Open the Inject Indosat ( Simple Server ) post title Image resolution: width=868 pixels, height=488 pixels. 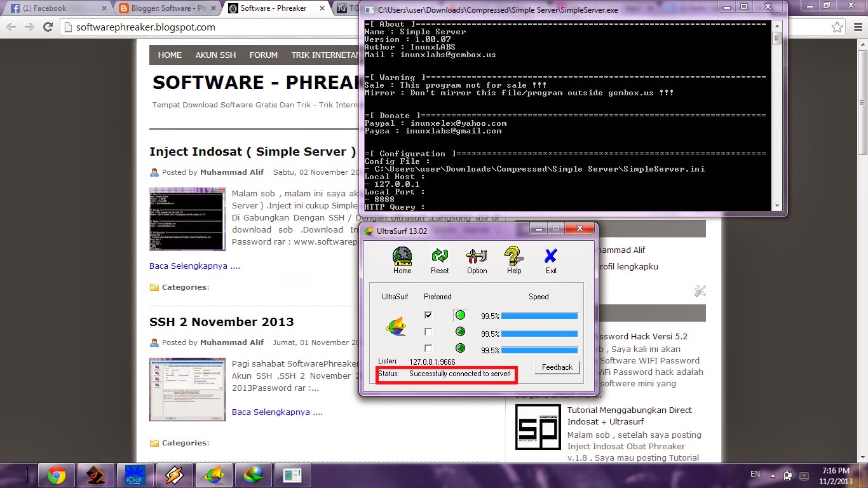(253, 152)
